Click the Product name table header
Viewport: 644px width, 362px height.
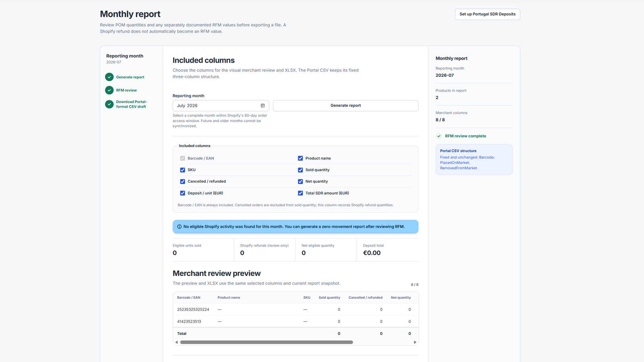coord(229,298)
